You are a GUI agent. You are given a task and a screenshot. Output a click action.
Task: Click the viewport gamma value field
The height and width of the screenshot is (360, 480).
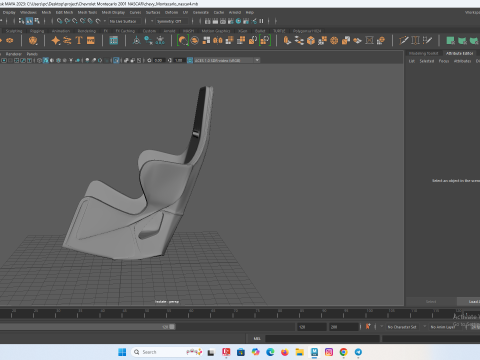click(x=179, y=60)
